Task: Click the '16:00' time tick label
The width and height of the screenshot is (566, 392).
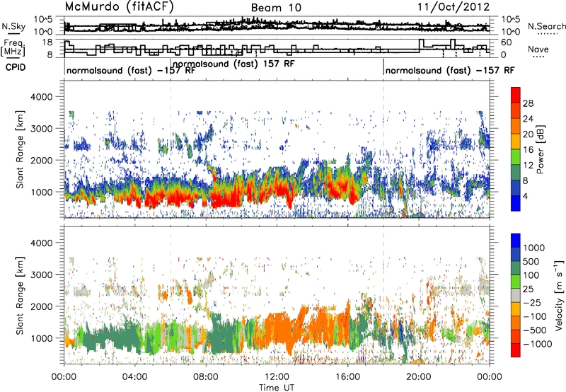Action: pos(348,377)
